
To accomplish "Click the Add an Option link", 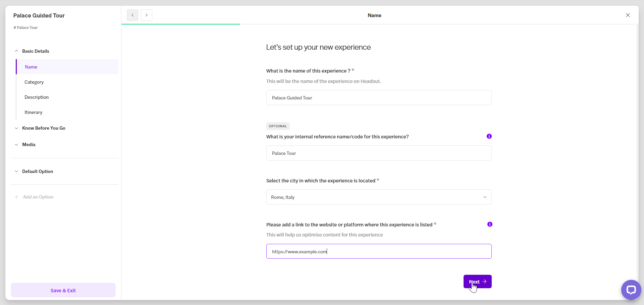I will pyautogui.click(x=38, y=197).
